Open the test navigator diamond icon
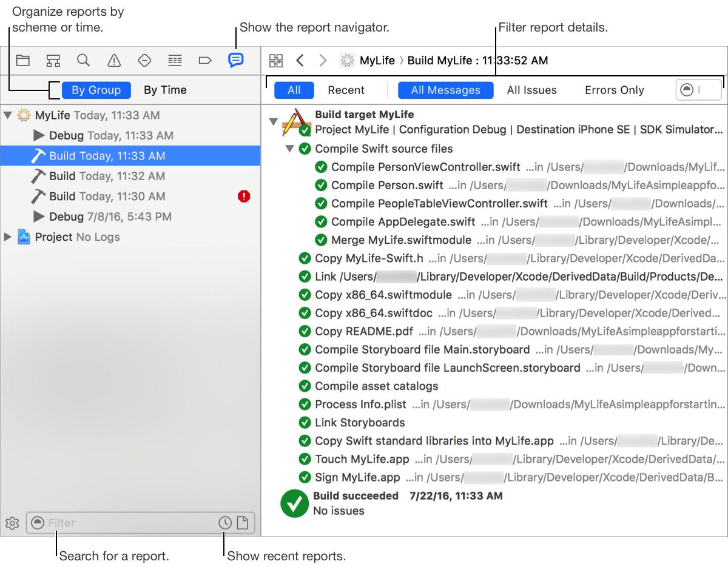 [144, 60]
